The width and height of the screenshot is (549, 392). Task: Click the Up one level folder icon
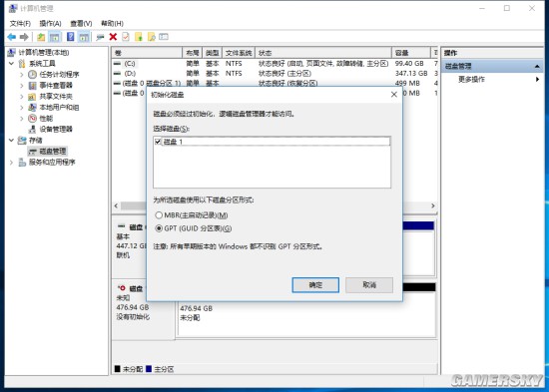[x=41, y=37]
